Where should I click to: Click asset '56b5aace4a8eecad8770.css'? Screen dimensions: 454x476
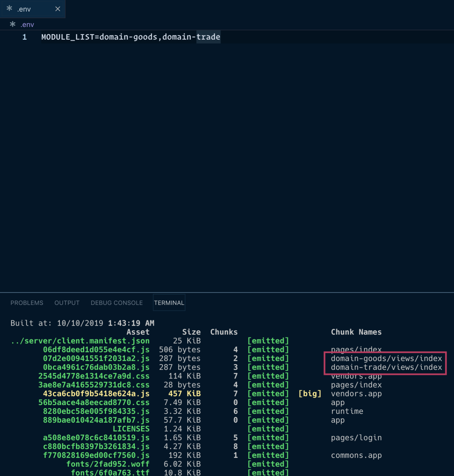[x=94, y=403]
